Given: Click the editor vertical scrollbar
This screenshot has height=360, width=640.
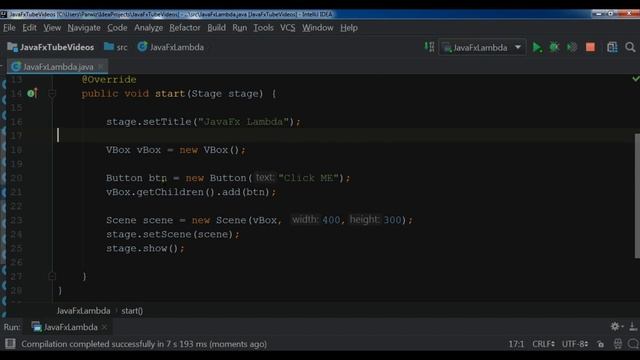Looking at the screenshot, I should [637, 196].
